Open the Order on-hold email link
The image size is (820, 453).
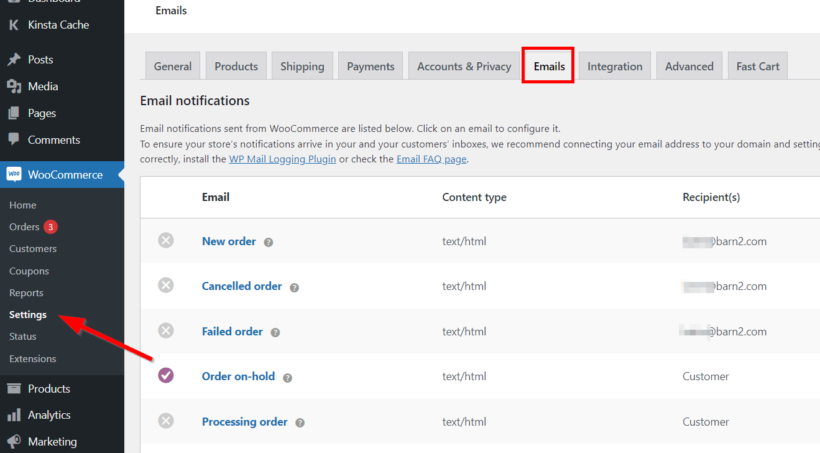click(x=238, y=376)
